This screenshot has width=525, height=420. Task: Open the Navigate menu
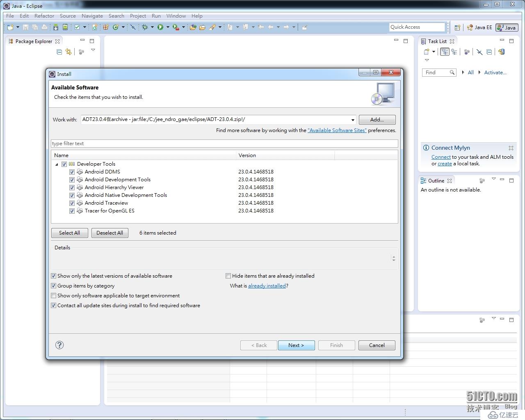(x=92, y=16)
